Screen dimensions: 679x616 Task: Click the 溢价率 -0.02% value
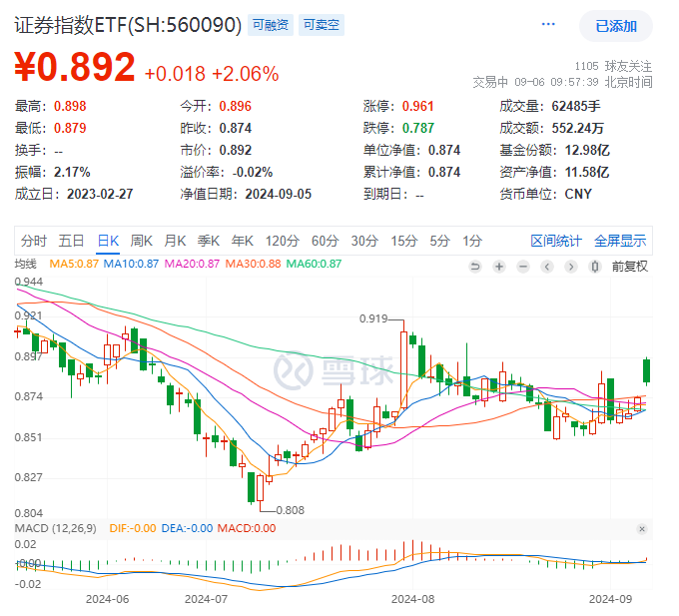click(253, 173)
